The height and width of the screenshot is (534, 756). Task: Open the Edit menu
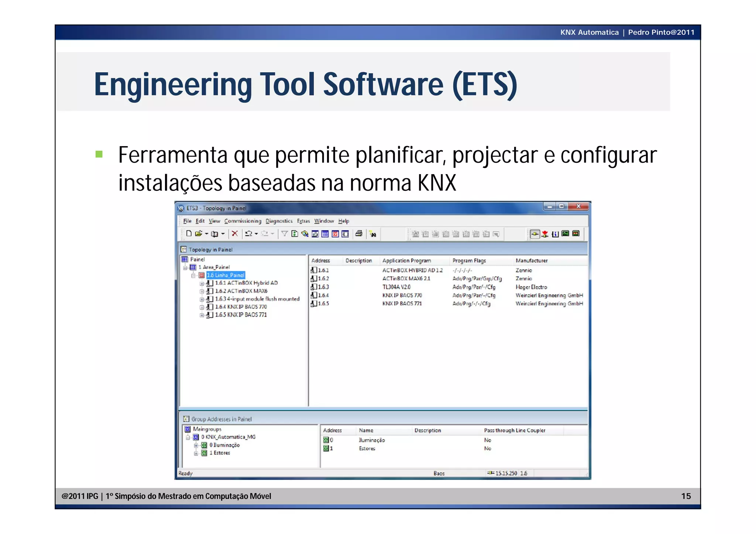200,221
